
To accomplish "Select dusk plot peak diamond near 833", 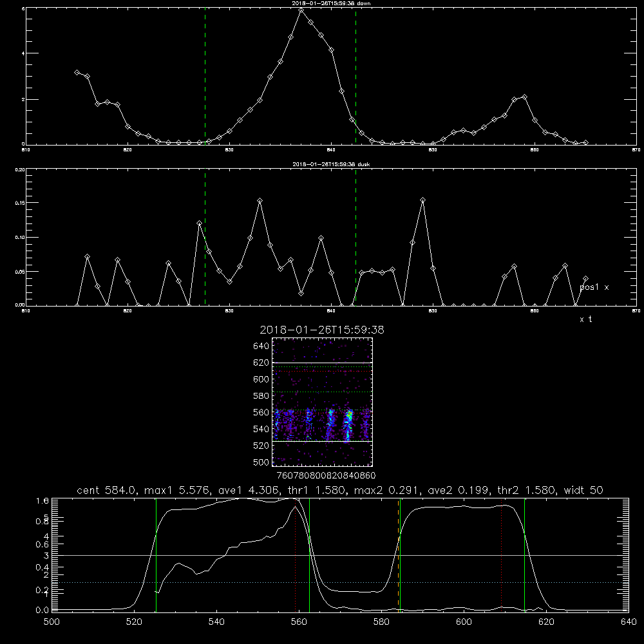I will tap(260, 201).
